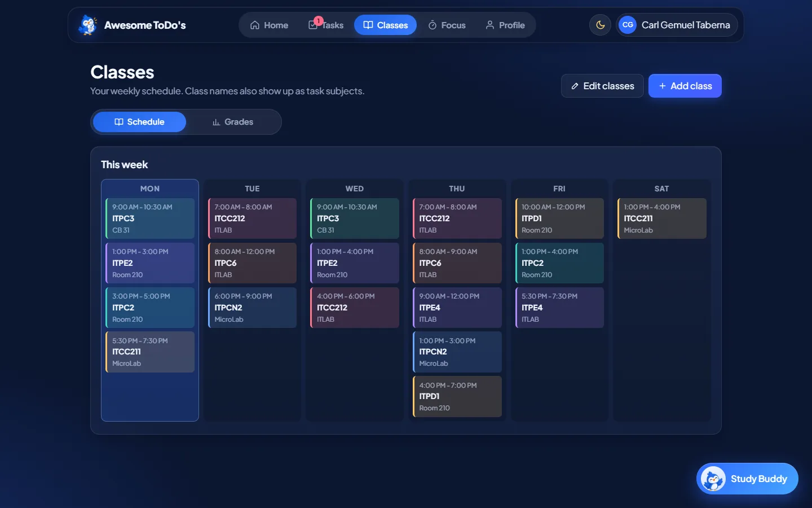The height and width of the screenshot is (508, 812).
Task: Click the Add class button
Action: tap(685, 86)
